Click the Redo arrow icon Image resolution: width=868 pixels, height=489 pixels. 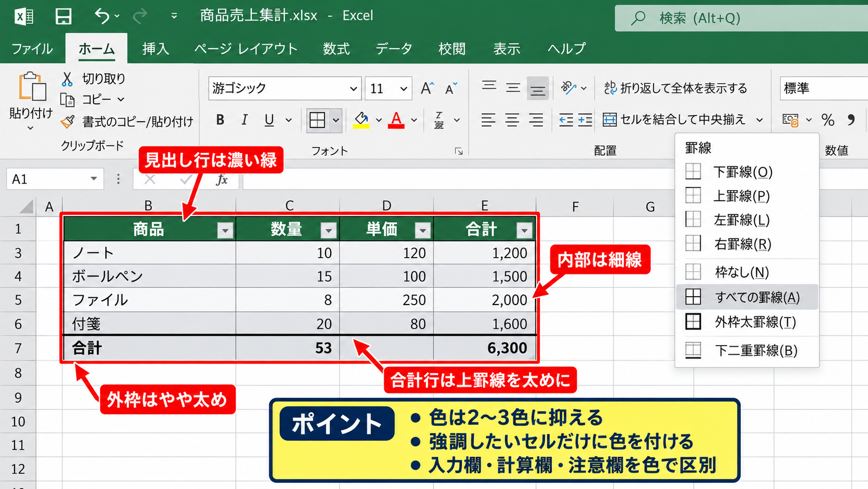click(x=140, y=16)
